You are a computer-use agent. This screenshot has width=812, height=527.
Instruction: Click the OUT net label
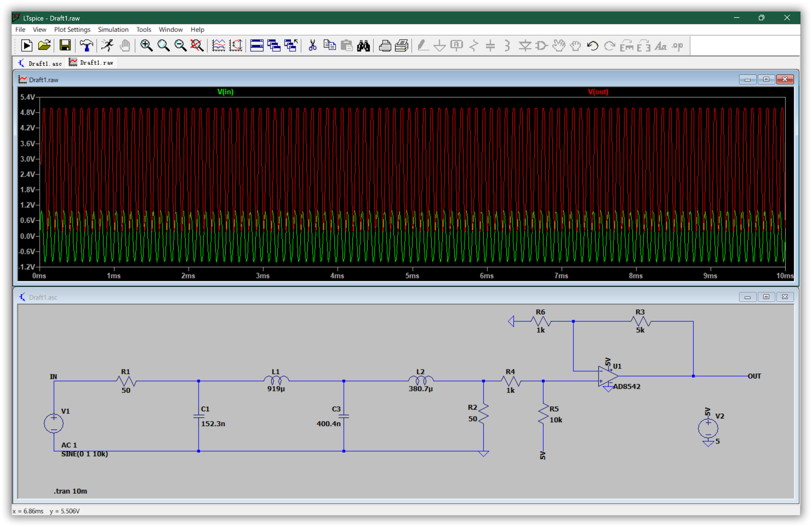[x=754, y=376]
